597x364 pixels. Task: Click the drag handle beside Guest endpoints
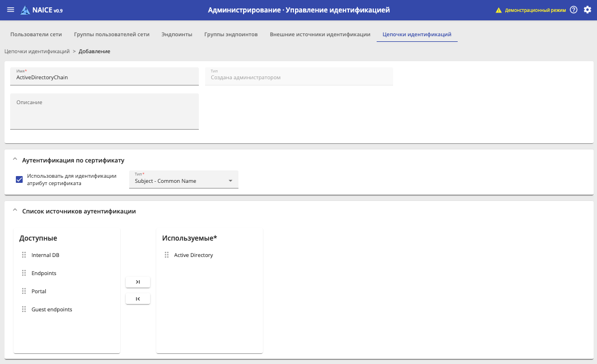click(x=24, y=310)
